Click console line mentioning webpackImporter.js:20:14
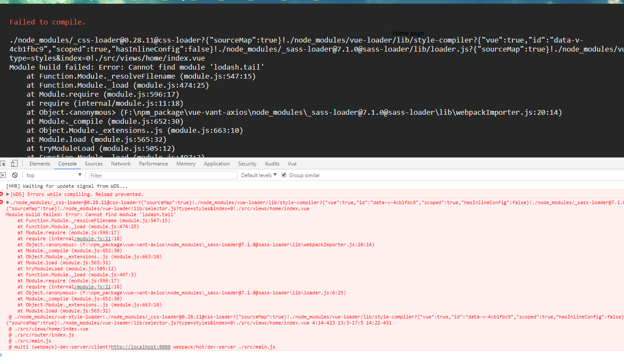 pos(196,245)
